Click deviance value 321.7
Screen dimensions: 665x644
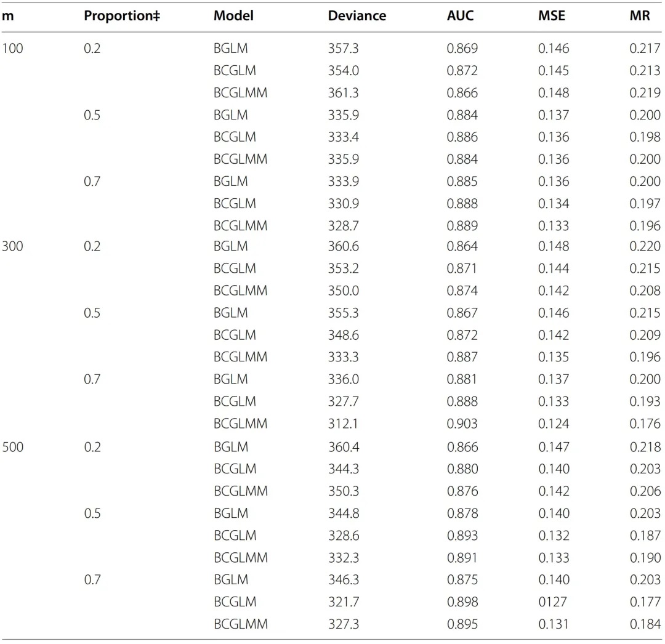(x=344, y=602)
